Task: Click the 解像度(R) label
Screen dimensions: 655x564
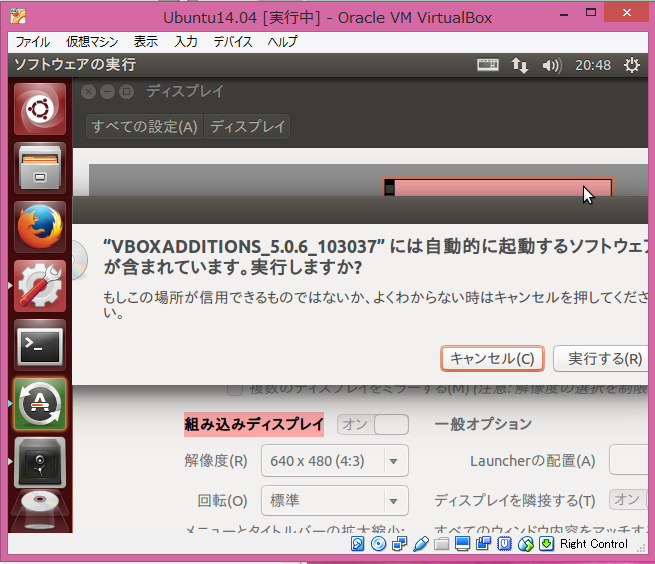Action: 216,461
